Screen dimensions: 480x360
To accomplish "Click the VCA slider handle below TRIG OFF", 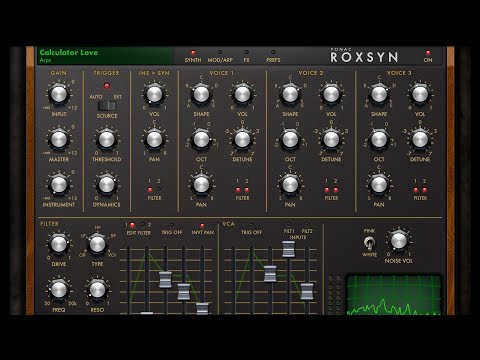I will coord(270,273).
